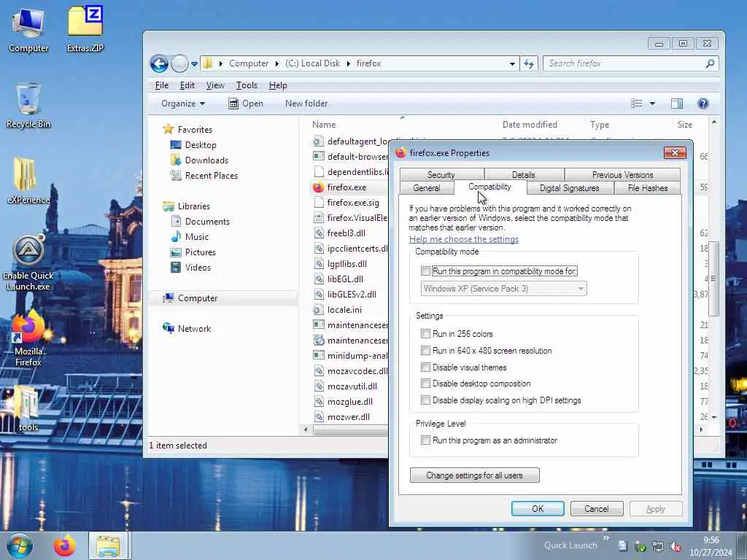Check Disable display scaling on high DPI

[x=425, y=400]
